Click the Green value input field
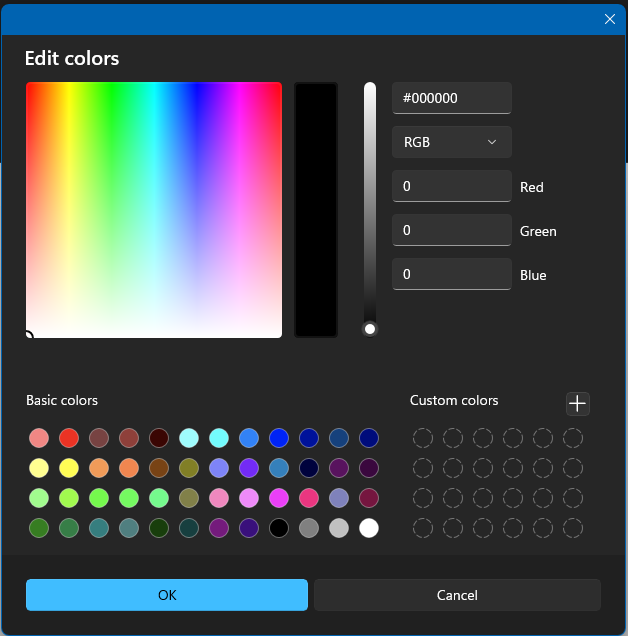This screenshot has height=636, width=628. pos(452,230)
